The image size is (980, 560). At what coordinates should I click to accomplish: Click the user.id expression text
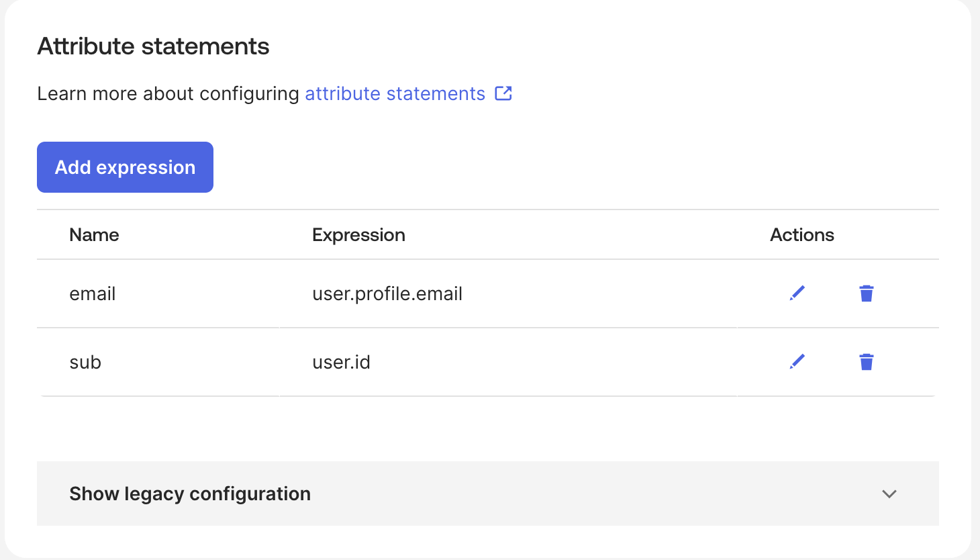click(x=341, y=361)
